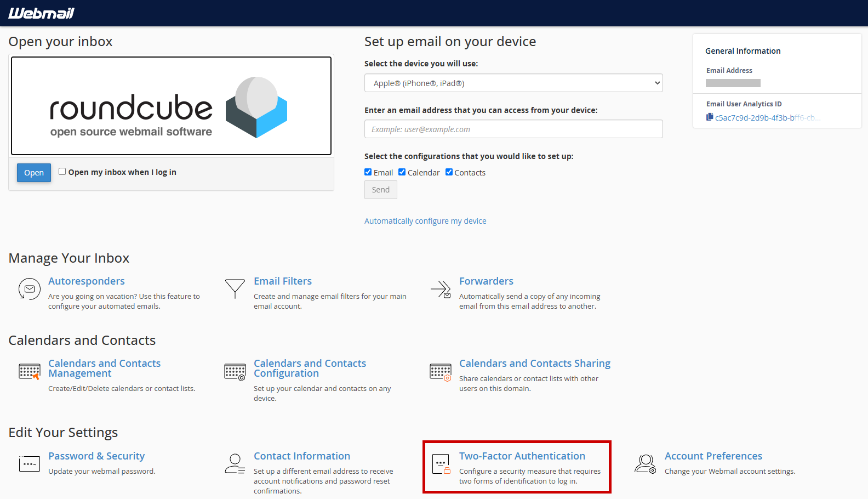
Task: Click the Webmail logo in header
Action: coord(41,13)
